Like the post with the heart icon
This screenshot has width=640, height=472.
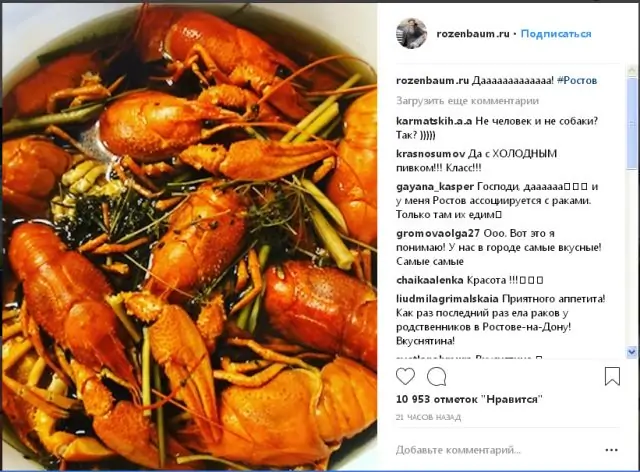[x=405, y=376]
